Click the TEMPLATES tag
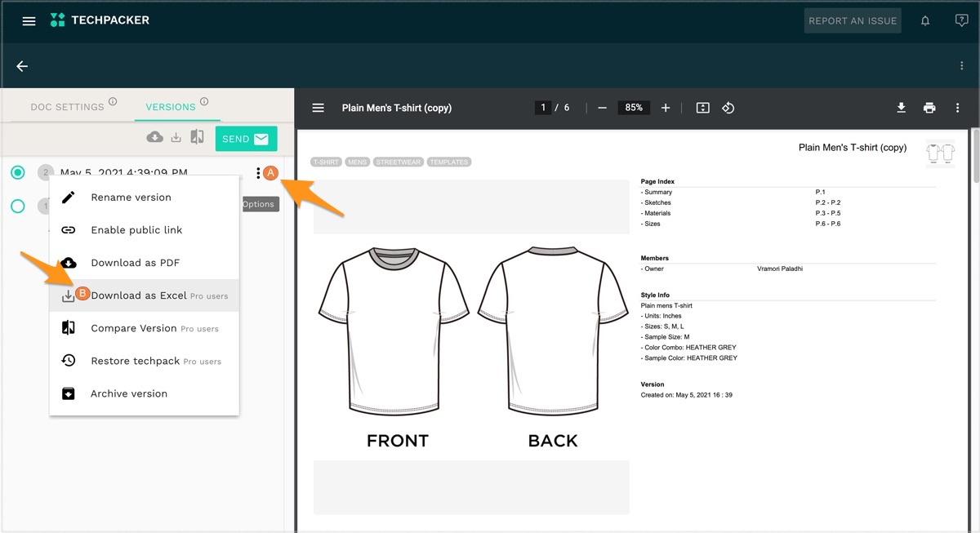Image resolution: width=980 pixels, height=533 pixels. [x=449, y=162]
